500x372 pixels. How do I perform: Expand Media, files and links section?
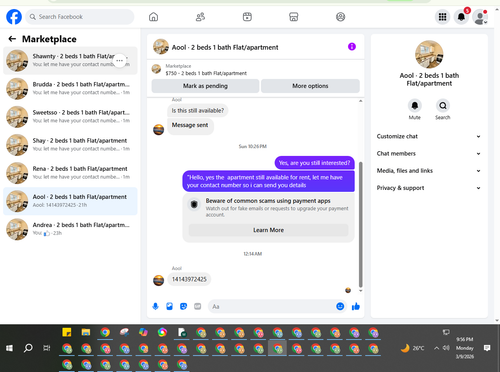tap(429, 171)
